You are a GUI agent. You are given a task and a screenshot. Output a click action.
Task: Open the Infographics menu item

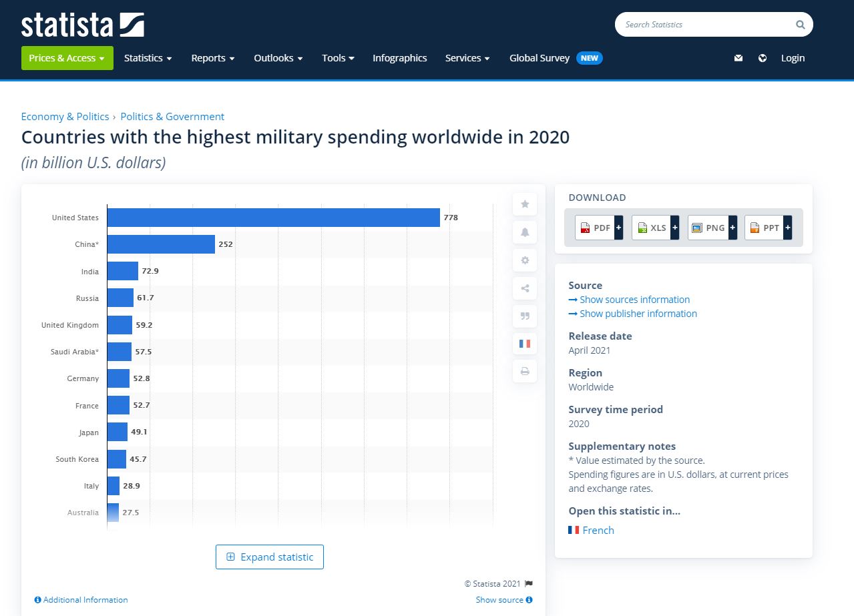[x=399, y=58]
